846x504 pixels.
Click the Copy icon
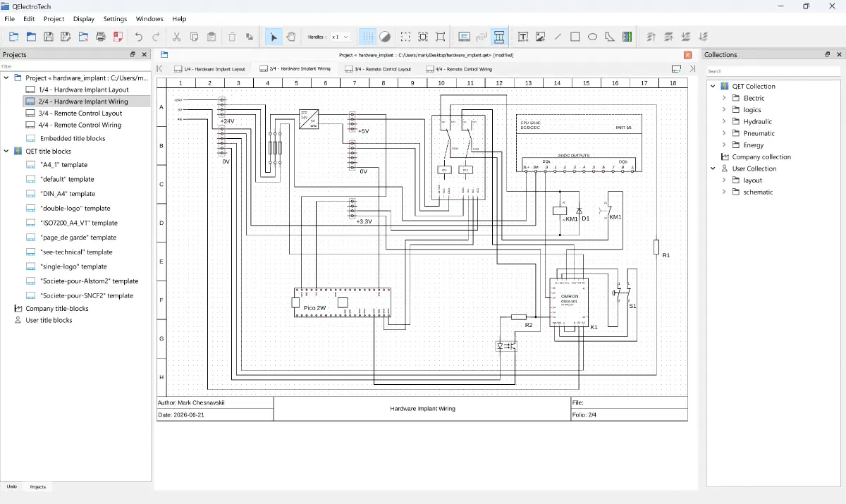click(195, 37)
